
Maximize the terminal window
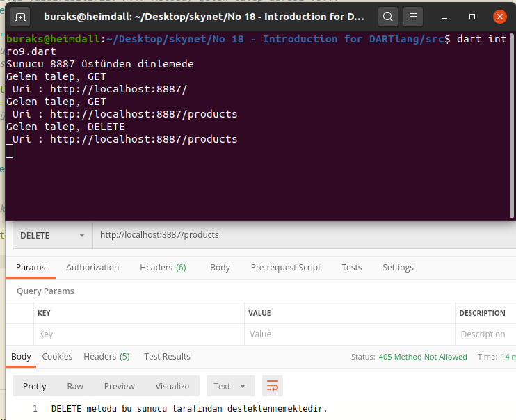tap(472, 17)
